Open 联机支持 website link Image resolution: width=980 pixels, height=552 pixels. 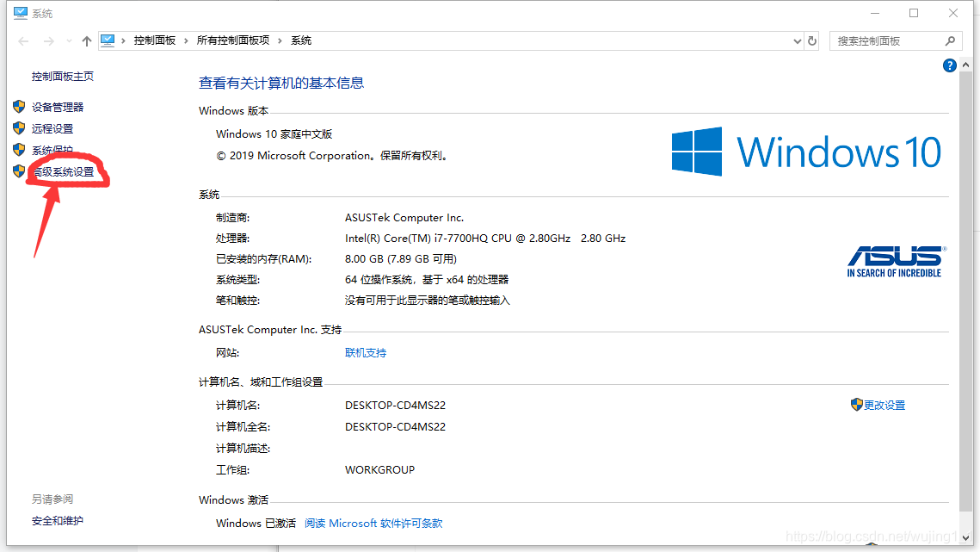point(366,353)
